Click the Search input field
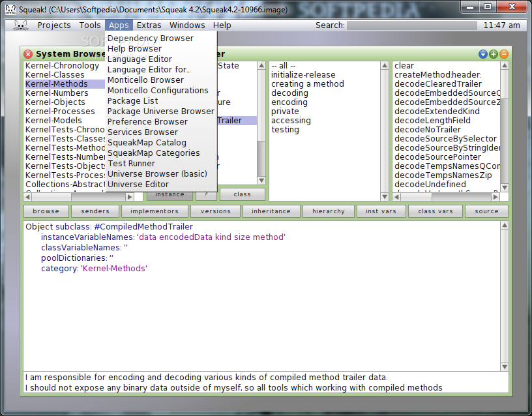532x416 pixels. tap(412, 25)
